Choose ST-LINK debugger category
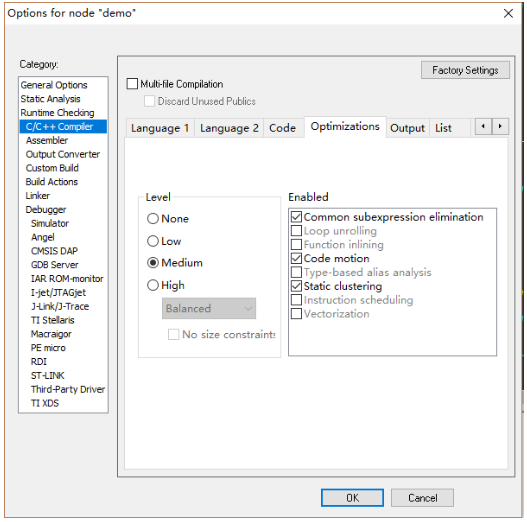Viewport: 527px width, 522px height. 47,375
